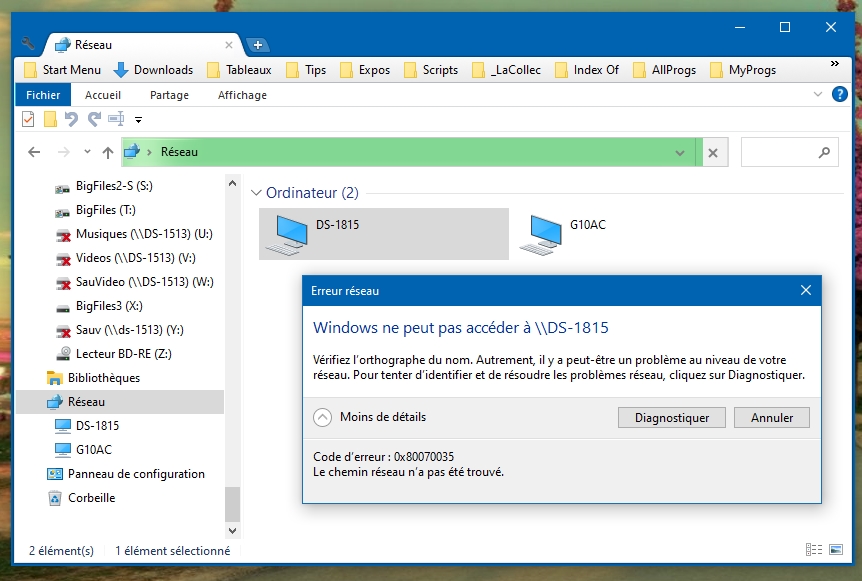Open the _LaCollec bookmark folder

506,70
